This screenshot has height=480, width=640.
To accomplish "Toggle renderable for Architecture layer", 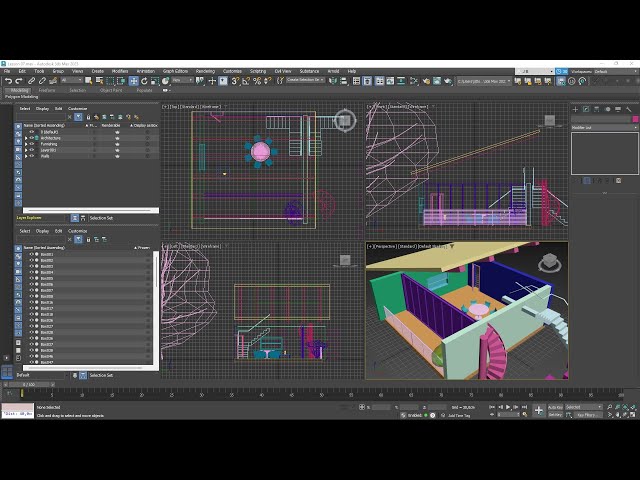I will pyautogui.click(x=117, y=138).
